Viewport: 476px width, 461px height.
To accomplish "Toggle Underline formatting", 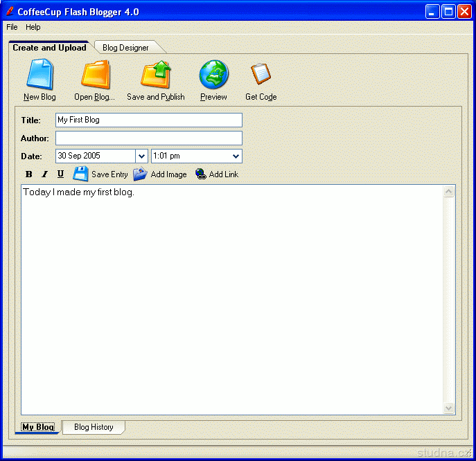I will click(60, 174).
